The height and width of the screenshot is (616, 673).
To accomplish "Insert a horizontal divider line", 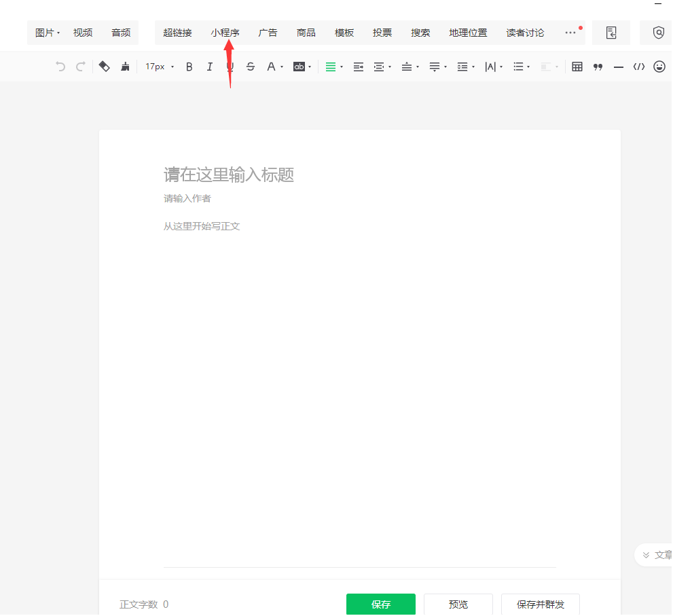I will pos(619,67).
